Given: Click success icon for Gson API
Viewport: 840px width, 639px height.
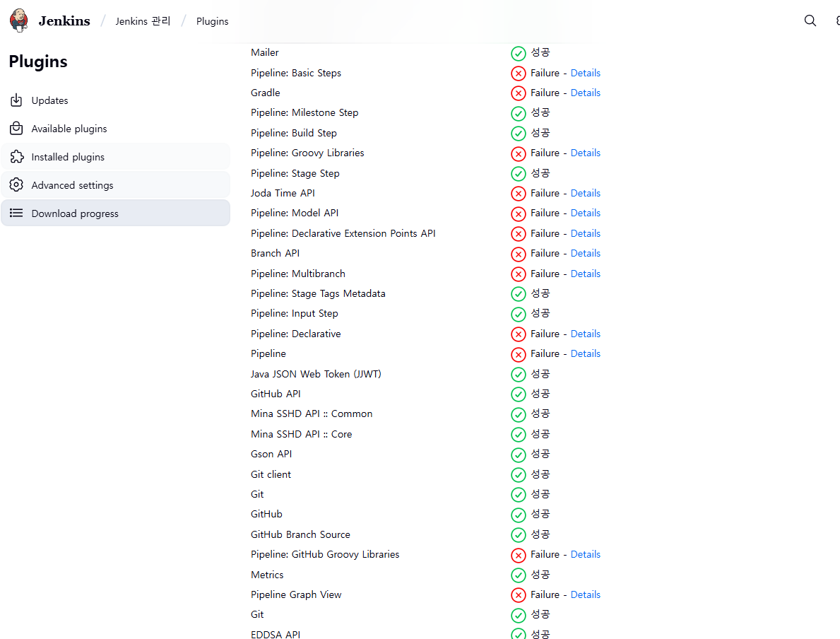Looking at the screenshot, I should pyautogui.click(x=518, y=455).
